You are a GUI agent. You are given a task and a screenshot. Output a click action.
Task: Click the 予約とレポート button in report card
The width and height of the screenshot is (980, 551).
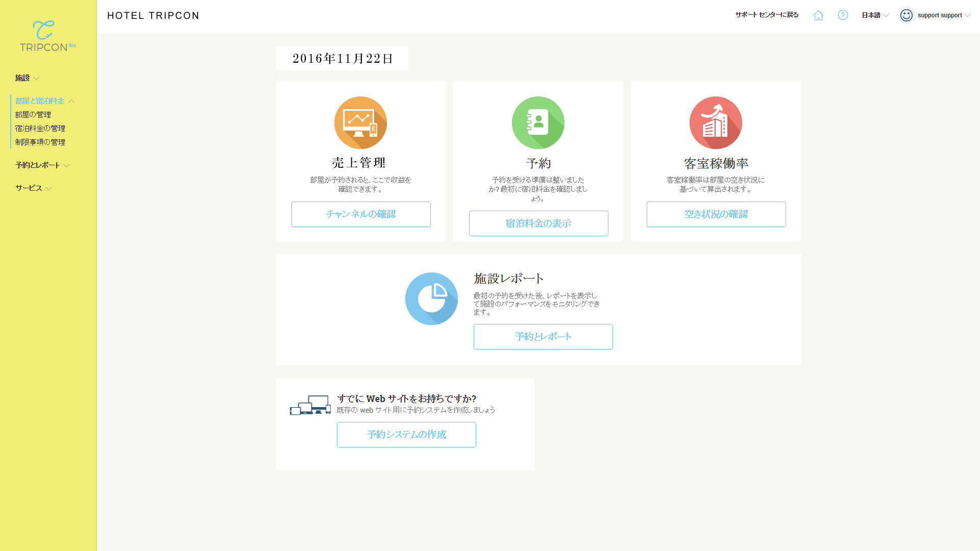[543, 337]
